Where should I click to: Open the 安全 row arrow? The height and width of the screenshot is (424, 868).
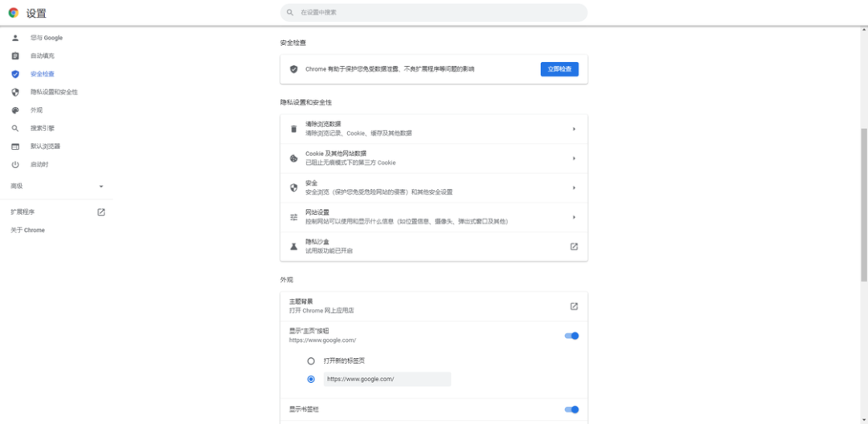coord(574,187)
